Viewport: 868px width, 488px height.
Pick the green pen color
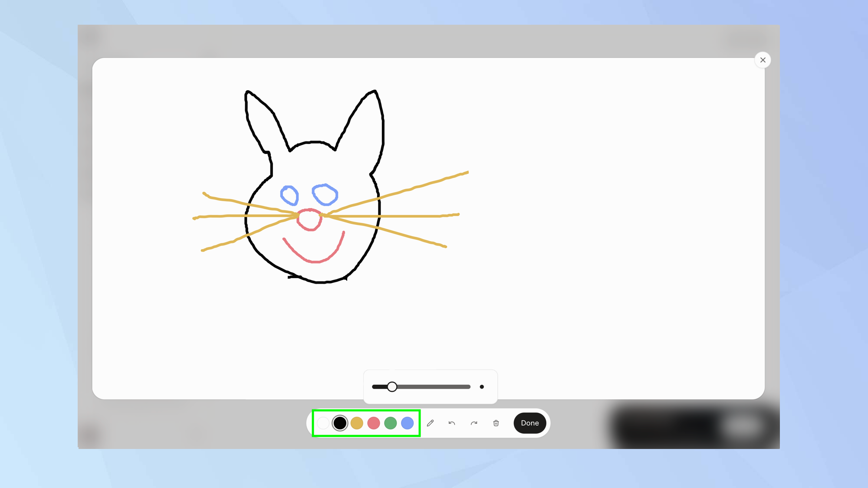(x=391, y=423)
